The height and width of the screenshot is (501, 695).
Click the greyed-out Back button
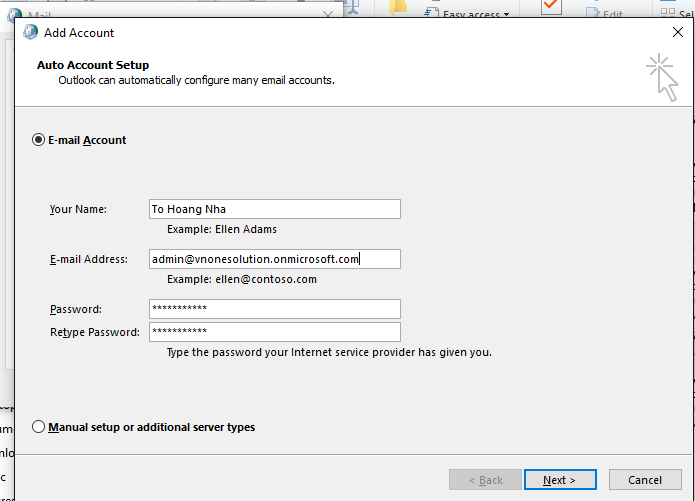(484, 480)
